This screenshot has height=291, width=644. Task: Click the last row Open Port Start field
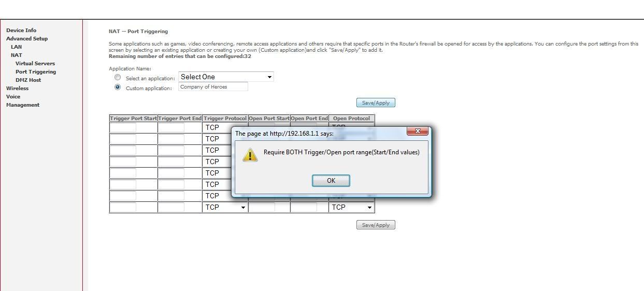tap(262, 207)
